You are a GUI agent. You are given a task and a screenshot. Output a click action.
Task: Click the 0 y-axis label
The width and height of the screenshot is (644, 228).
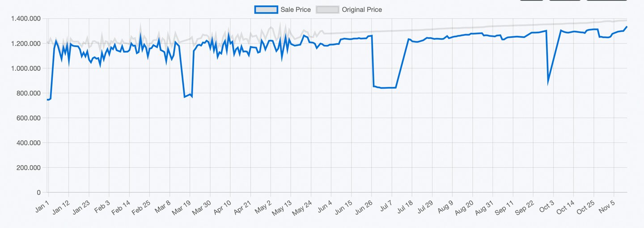pos(39,193)
